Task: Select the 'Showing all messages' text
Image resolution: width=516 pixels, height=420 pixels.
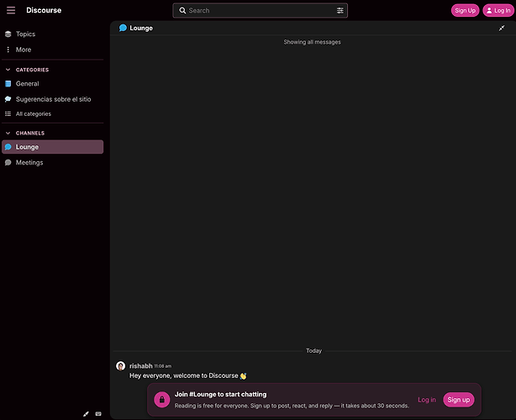Action: (312, 42)
